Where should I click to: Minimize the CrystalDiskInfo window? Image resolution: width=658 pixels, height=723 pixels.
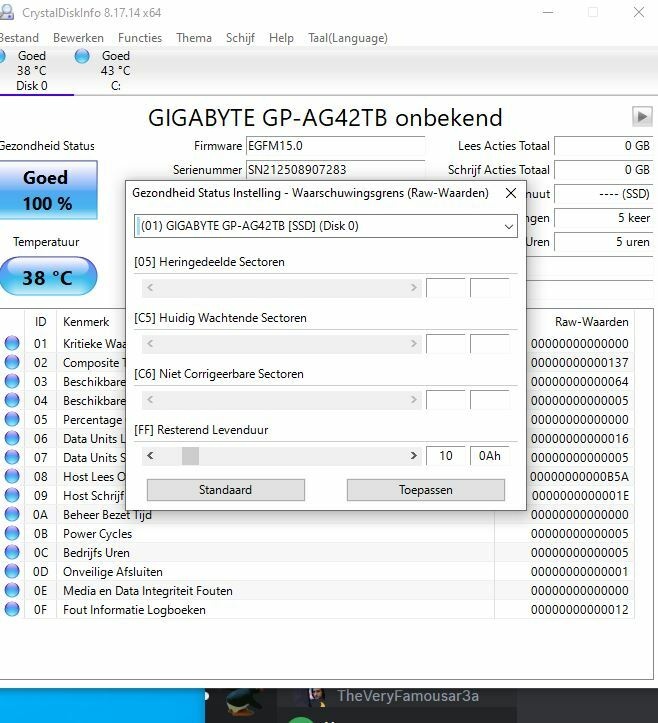tap(548, 12)
